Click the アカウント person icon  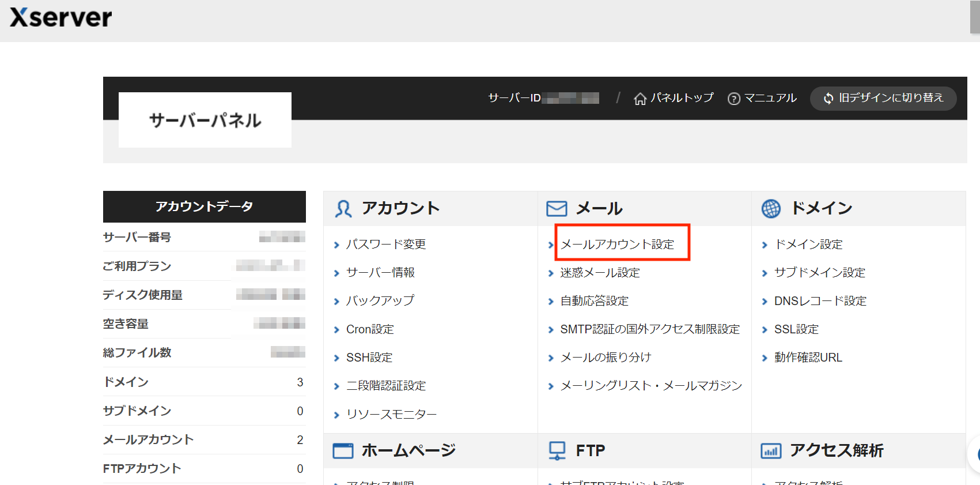click(343, 209)
